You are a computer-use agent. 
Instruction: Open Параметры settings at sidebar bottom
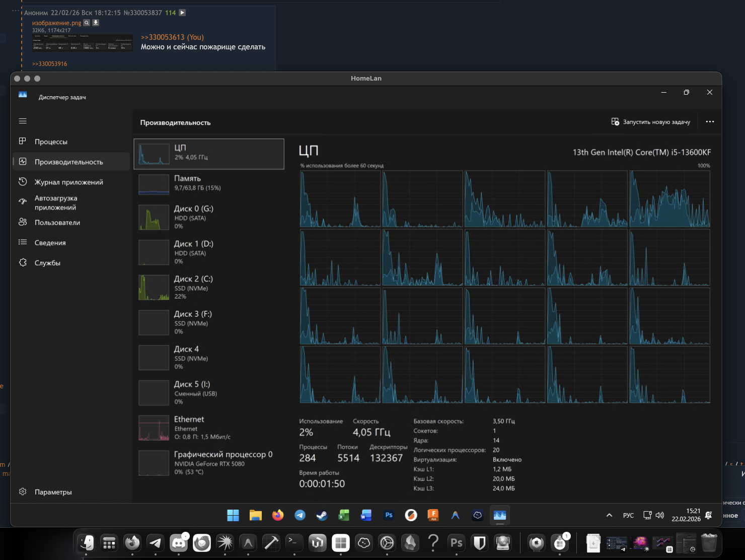click(53, 492)
